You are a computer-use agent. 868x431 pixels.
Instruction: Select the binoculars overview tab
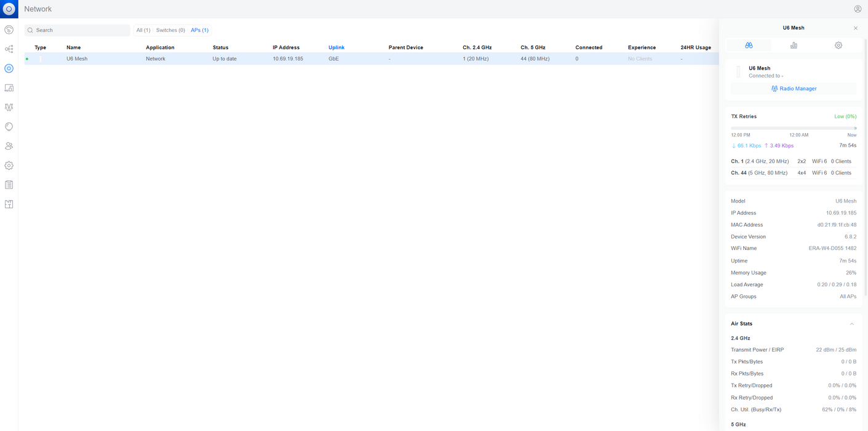(x=749, y=45)
